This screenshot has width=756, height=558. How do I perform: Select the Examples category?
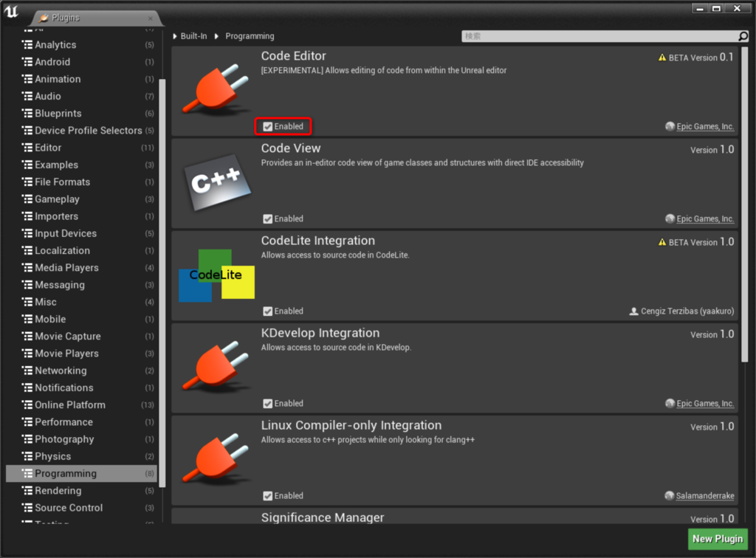(81, 165)
